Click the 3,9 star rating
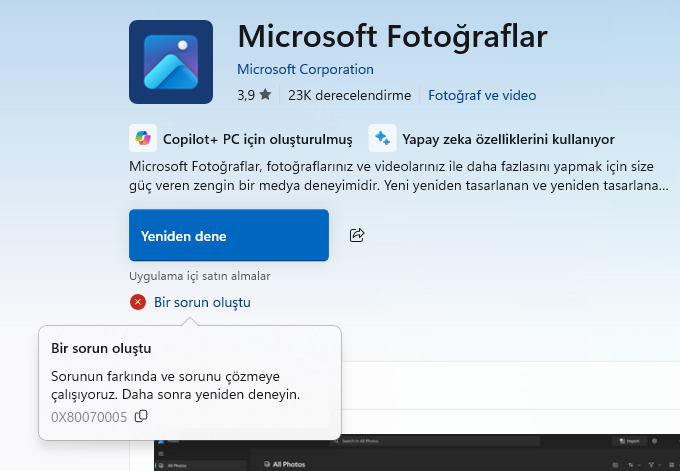This screenshot has width=680, height=471. tap(254, 95)
